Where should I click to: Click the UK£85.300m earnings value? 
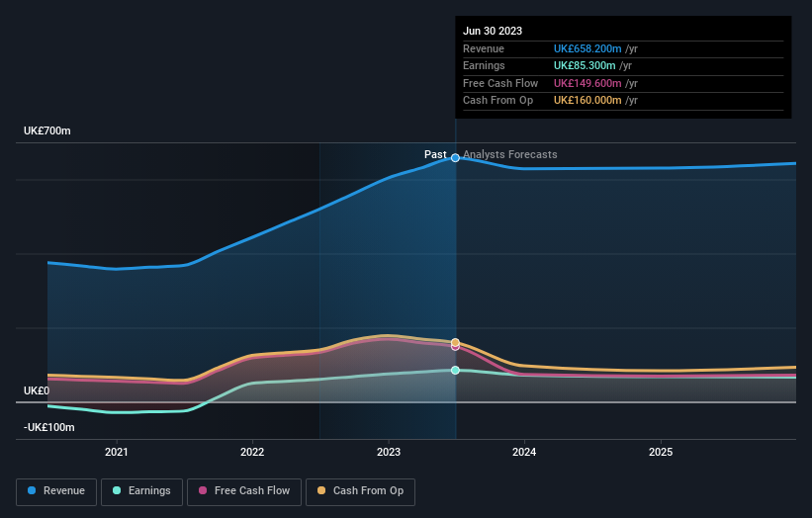pos(585,65)
